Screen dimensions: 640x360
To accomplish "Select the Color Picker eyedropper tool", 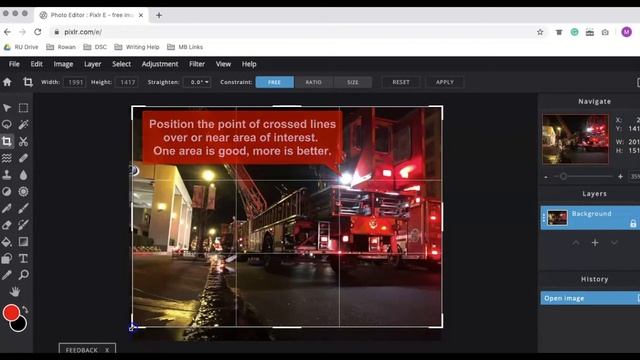I will point(7,275).
